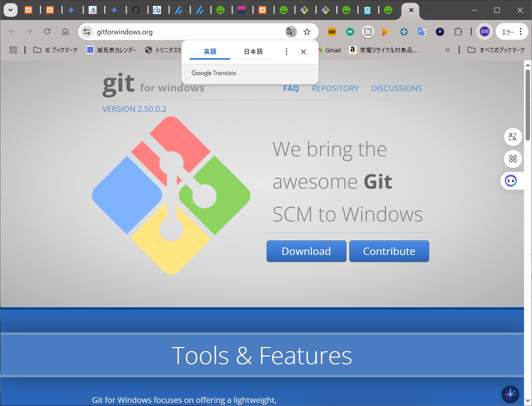The height and width of the screenshot is (406, 532).
Task: Open the REPOSITORY link
Action: [x=335, y=88]
